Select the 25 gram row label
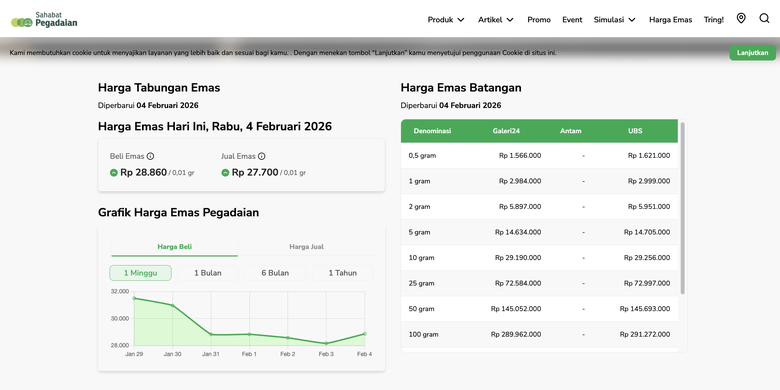This screenshot has width=780, height=390. coord(421,283)
